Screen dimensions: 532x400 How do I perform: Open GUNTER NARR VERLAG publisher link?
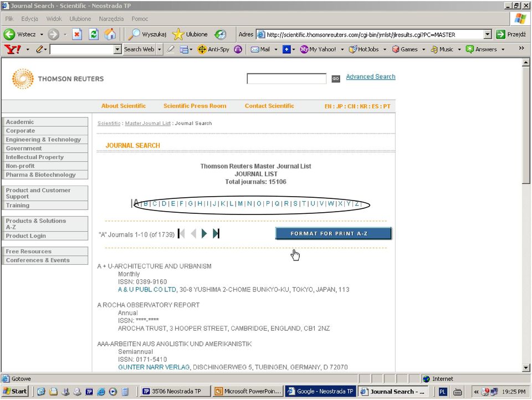tap(154, 367)
